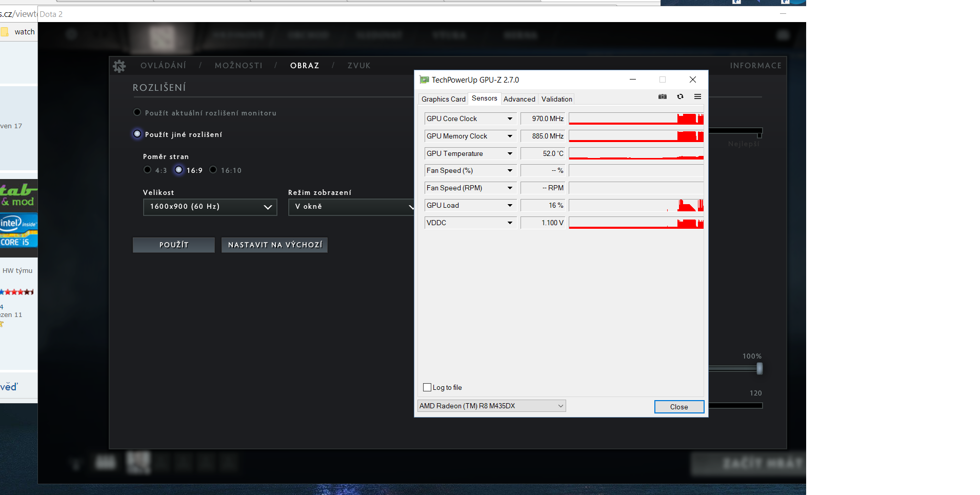The image size is (980, 495).
Task: Click the 'Poměr stran' label
Action: 166,156
